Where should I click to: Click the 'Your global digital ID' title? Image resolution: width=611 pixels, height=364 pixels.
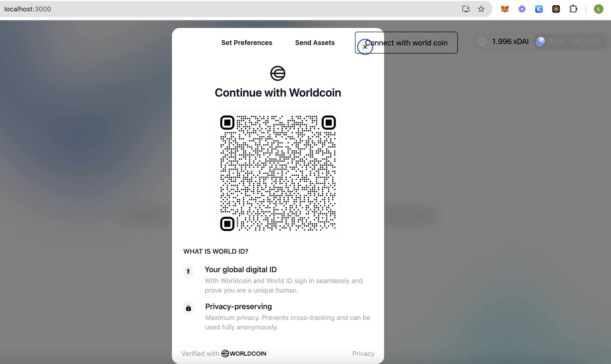(x=241, y=270)
